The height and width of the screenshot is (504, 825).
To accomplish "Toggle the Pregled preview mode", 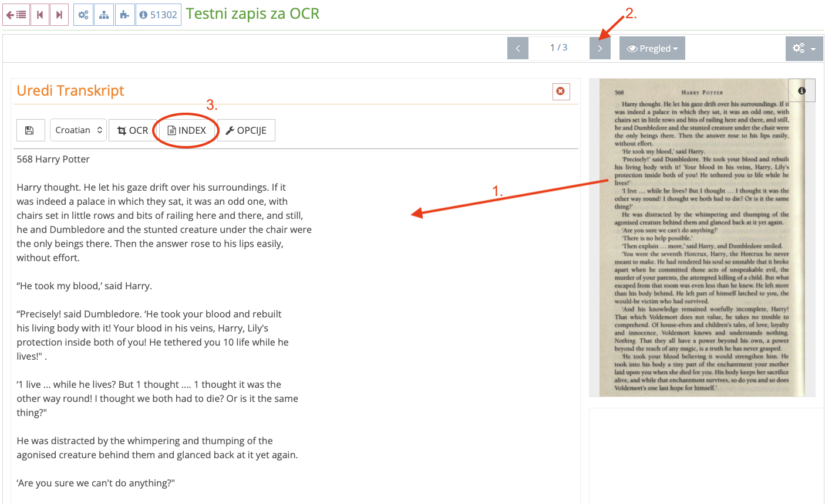I will [652, 48].
